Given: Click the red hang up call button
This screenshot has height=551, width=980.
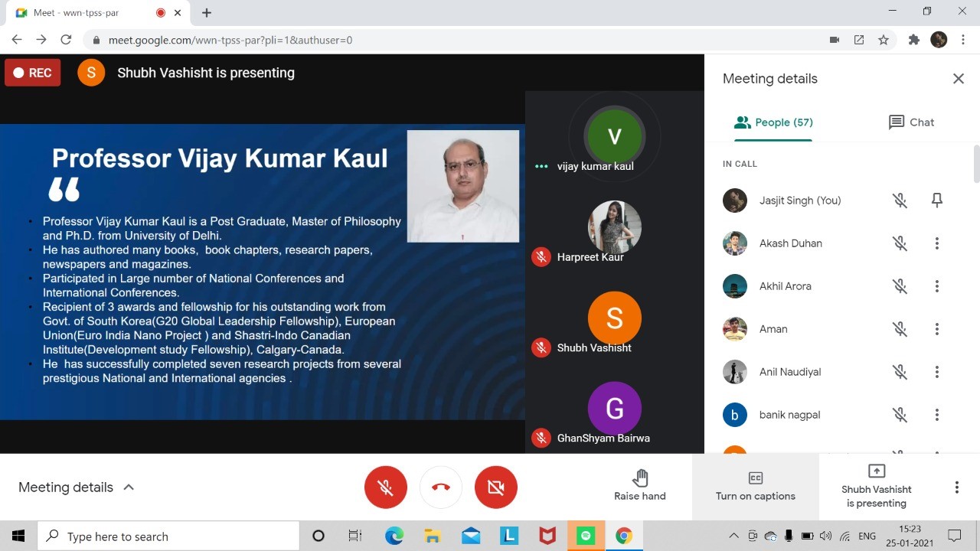Looking at the screenshot, I should [441, 487].
